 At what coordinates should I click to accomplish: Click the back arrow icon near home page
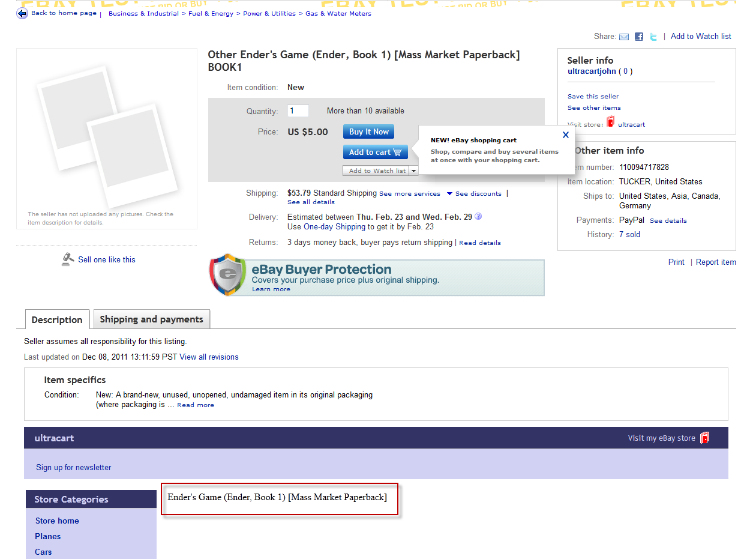[x=22, y=13]
